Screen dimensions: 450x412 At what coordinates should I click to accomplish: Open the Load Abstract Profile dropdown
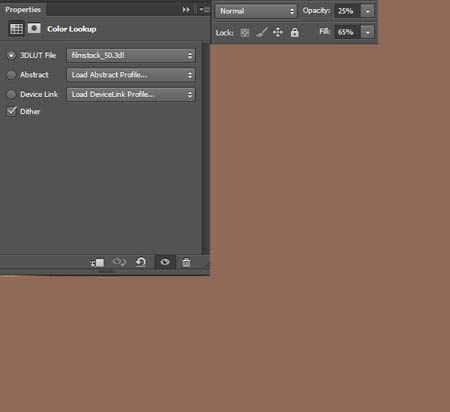point(131,75)
